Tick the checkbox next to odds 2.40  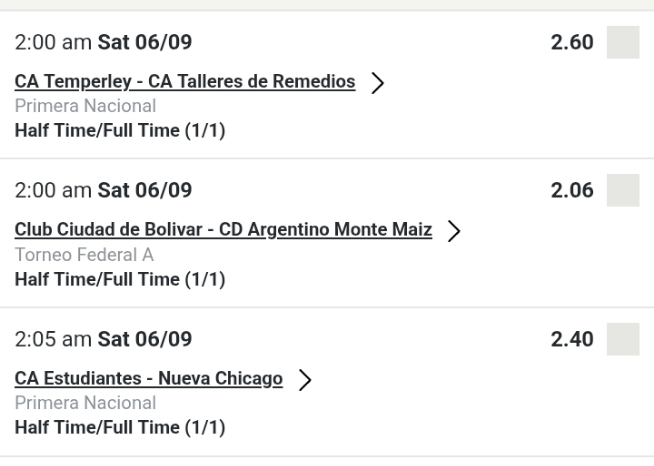(x=623, y=338)
